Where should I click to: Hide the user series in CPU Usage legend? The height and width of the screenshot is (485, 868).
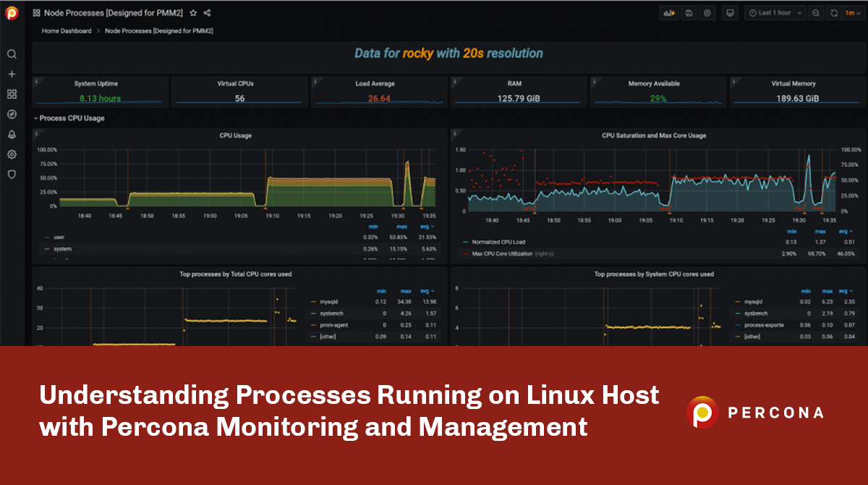pos(58,237)
